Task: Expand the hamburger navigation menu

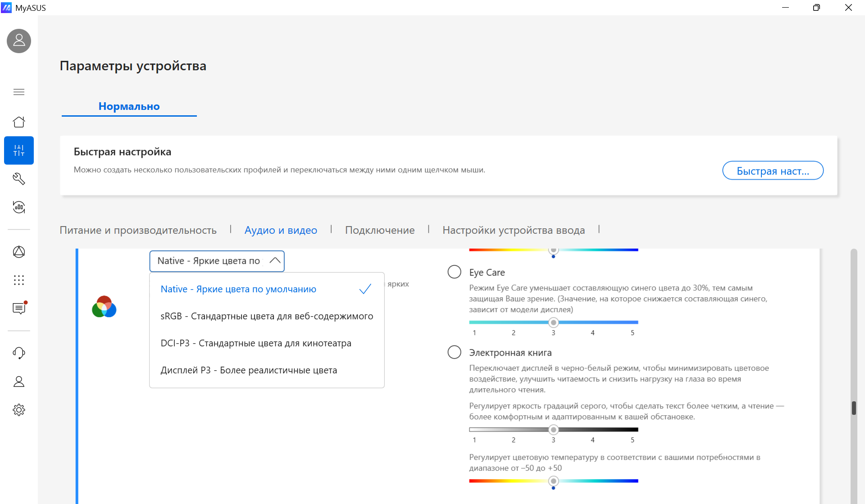Action: (x=19, y=92)
